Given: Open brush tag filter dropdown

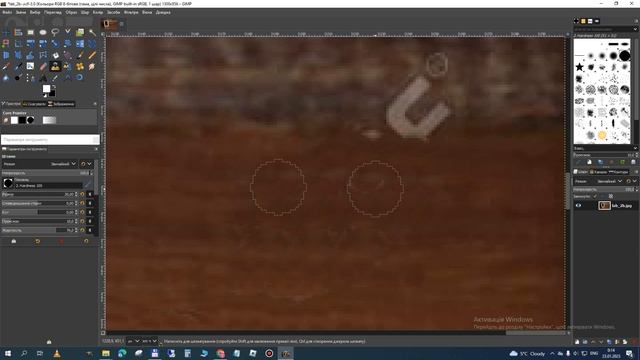Looking at the screenshot, I should 635,29.
